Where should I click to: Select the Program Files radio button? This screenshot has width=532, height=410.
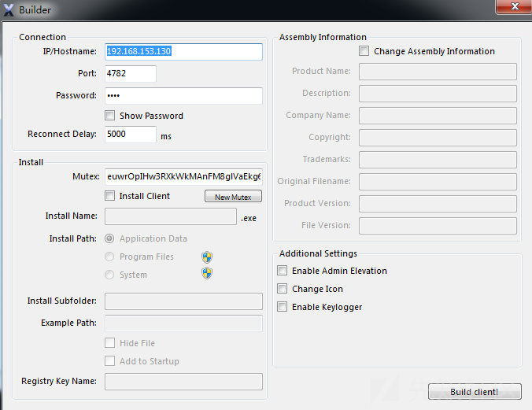(x=109, y=257)
